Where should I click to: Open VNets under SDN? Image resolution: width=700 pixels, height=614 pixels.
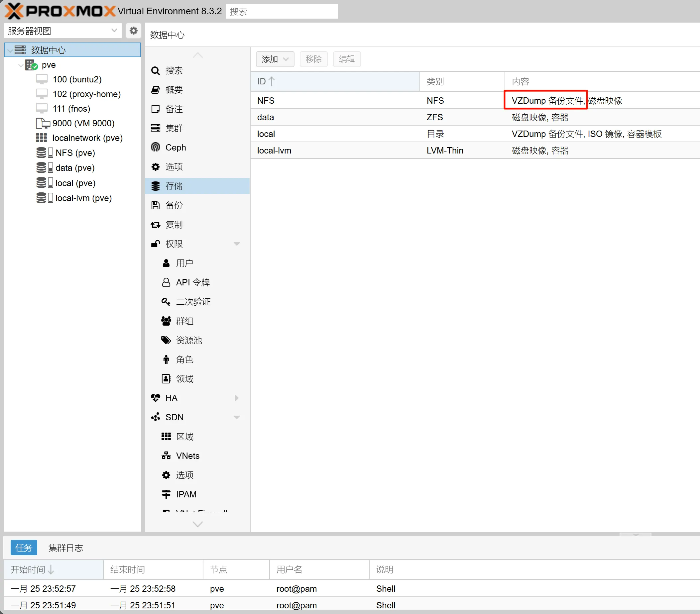pyautogui.click(x=187, y=456)
